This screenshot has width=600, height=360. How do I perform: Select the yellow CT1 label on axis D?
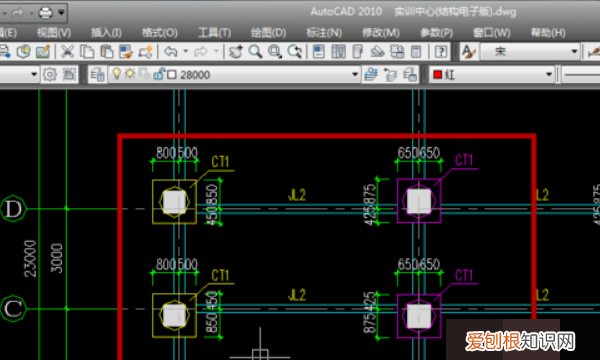pos(220,162)
